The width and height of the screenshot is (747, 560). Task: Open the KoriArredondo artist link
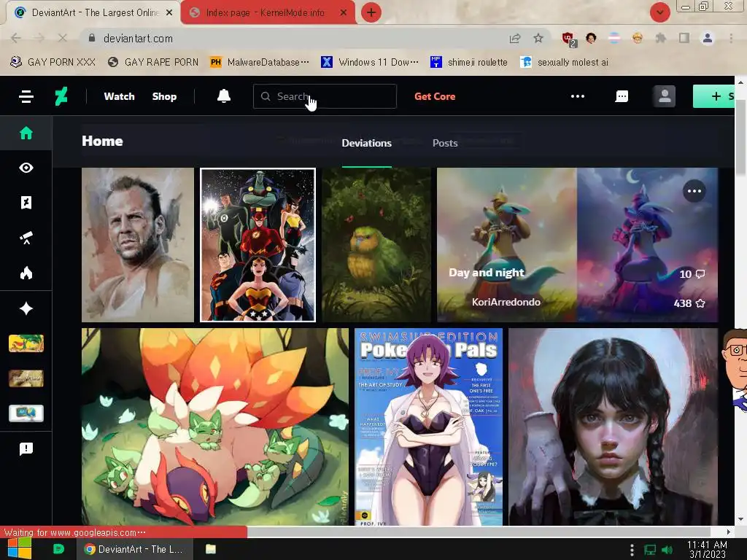(506, 302)
